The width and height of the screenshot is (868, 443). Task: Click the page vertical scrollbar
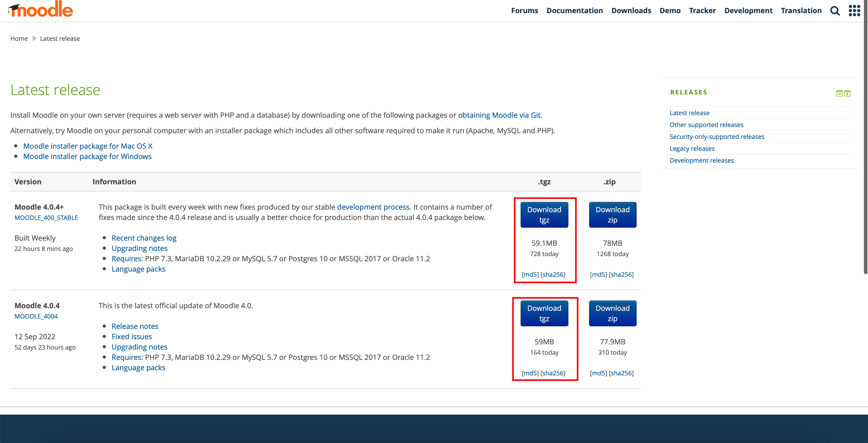865,135
